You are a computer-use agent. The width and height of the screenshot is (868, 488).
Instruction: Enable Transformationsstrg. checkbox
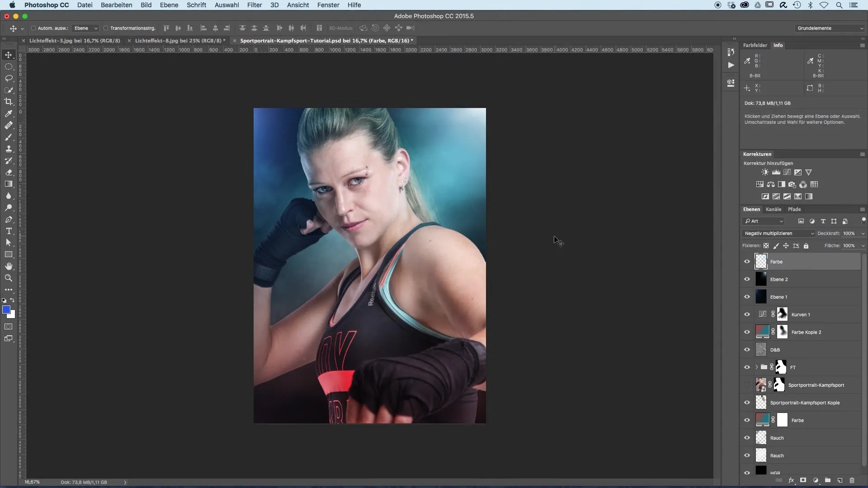[106, 28]
